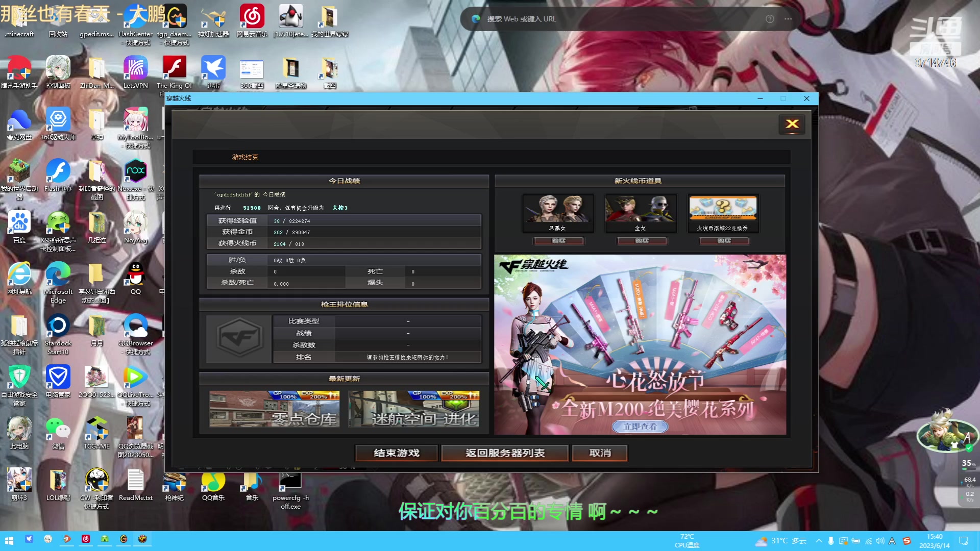The height and width of the screenshot is (551, 980).
Task: Select the 百度 desktop icon
Action: 19,227
